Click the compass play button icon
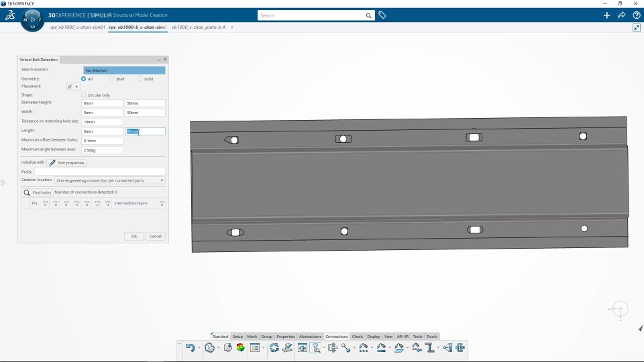Viewport: 644px width, 362px height. 32,19
